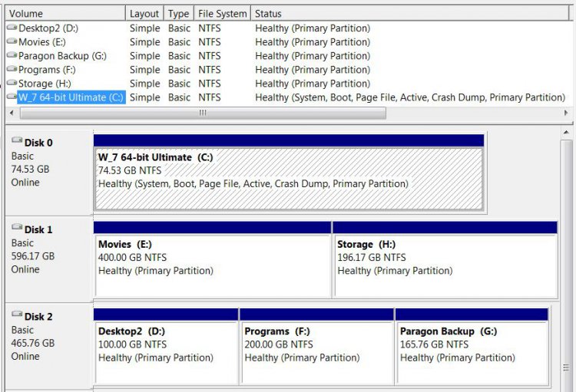Image resolution: width=576 pixels, height=392 pixels.
Task: Click Healthy status in the Programs (F:) row
Action: tap(313, 70)
